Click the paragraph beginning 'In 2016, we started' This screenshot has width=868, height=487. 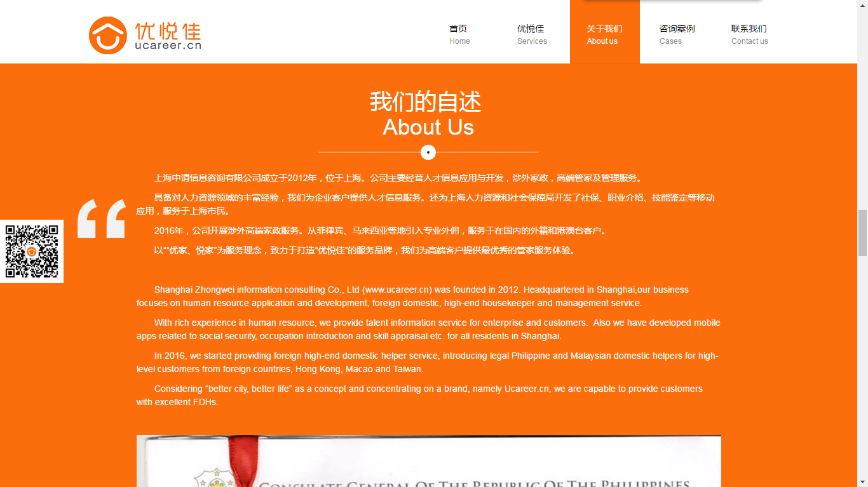point(429,363)
